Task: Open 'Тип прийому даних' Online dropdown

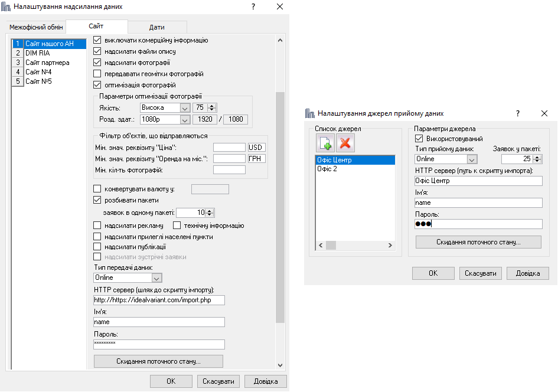Action: [x=472, y=159]
